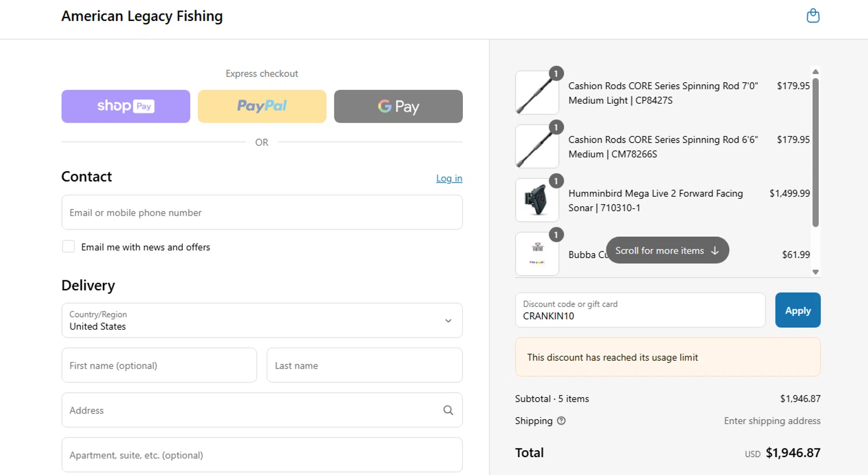The height and width of the screenshot is (475, 868).
Task: Follow the Log in link
Action: click(x=449, y=178)
